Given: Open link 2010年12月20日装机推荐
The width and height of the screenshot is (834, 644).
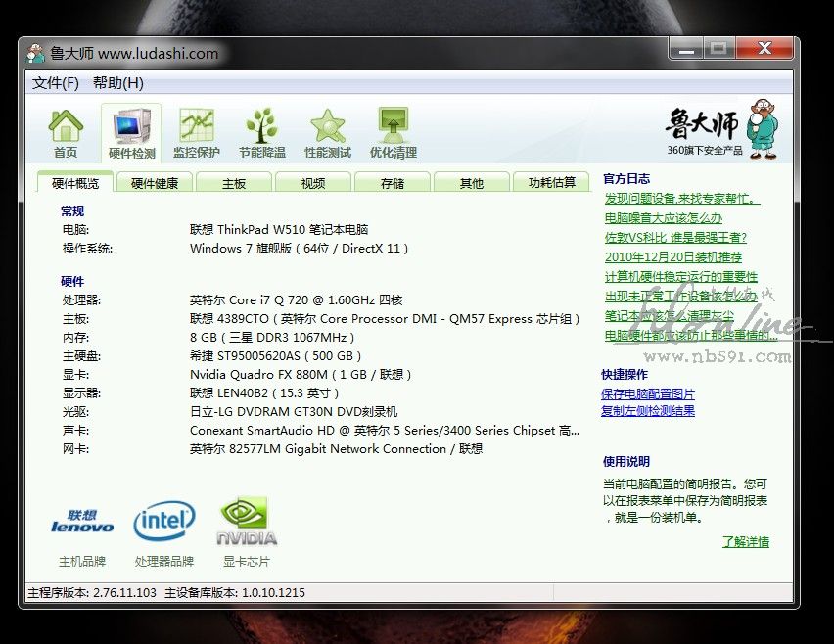Looking at the screenshot, I should click(x=672, y=257).
